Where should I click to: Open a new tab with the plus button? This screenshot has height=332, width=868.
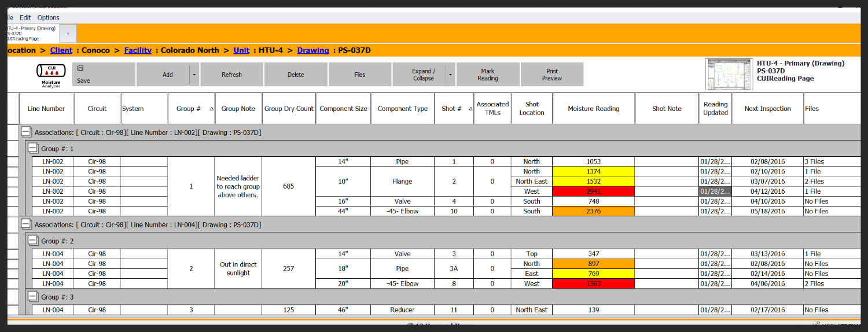67,34
